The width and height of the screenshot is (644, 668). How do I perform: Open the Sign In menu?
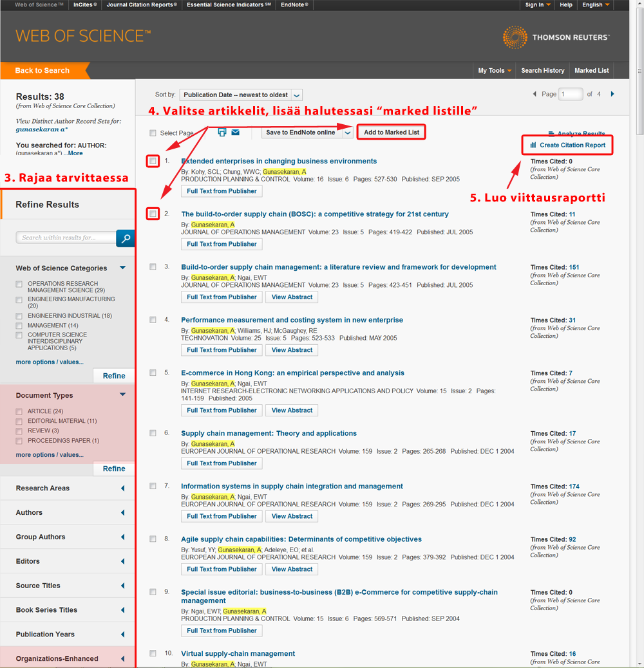[538, 5]
